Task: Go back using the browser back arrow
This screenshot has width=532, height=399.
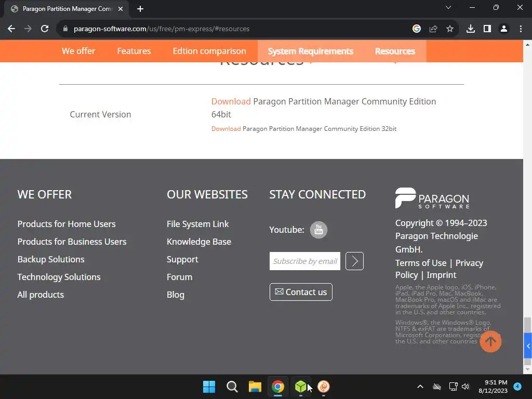Action: pyautogui.click(x=11, y=29)
